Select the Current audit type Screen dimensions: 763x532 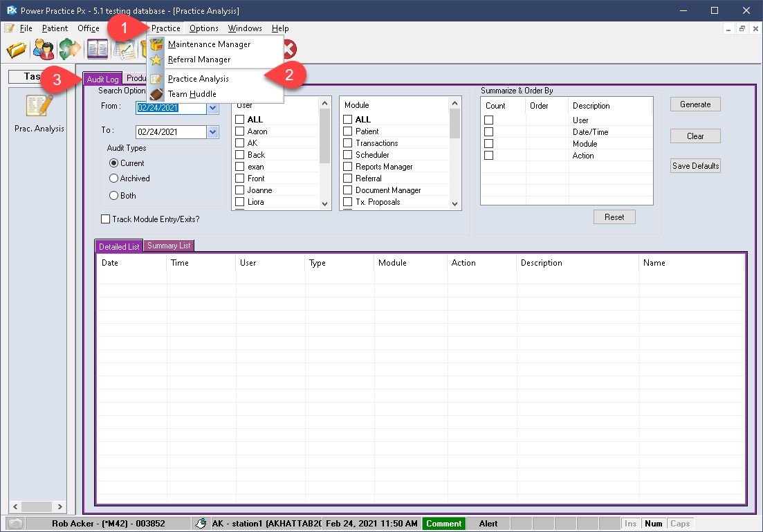[x=114, y=163]
